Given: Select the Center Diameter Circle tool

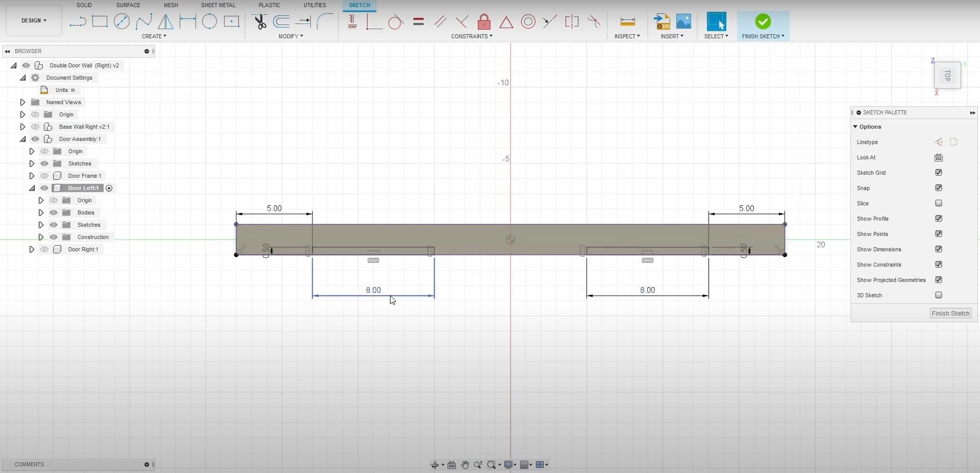Looking at the screenshot, I should click(x=121, y=21).
